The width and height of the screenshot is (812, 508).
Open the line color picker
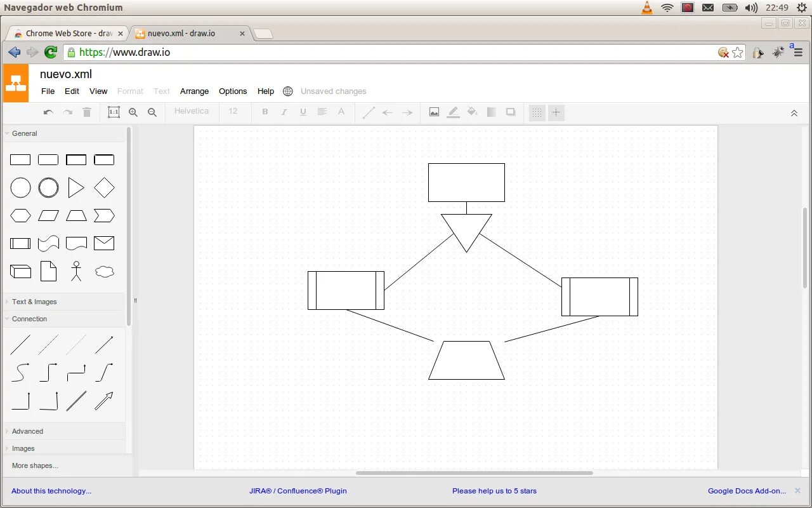pos(453,112)
